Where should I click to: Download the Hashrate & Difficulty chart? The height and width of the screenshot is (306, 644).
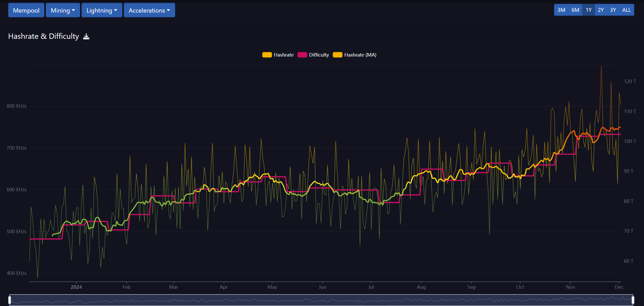coord(86,37)
